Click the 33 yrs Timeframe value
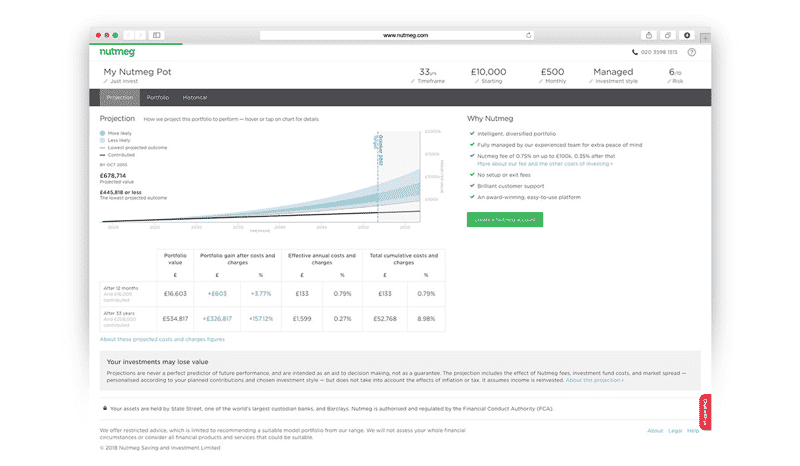This screenshot has height=466, width=800. (428, 72)
